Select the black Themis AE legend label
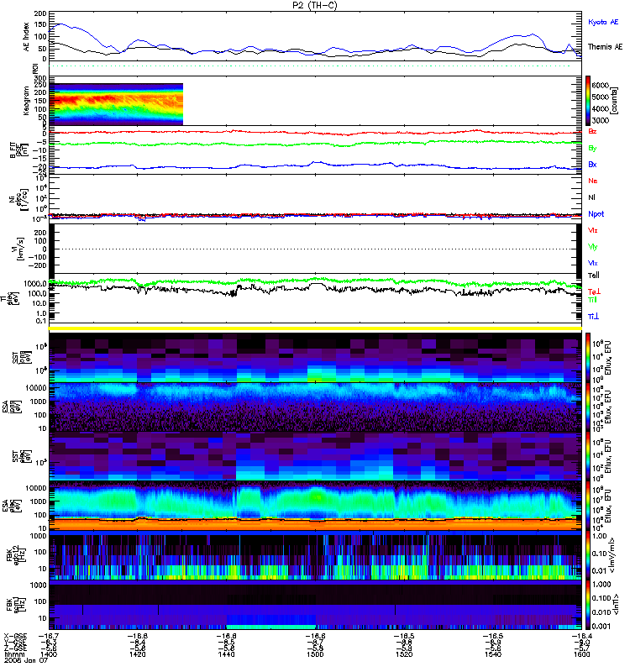Viewport: 630px width, 672px height. (605, 47)
